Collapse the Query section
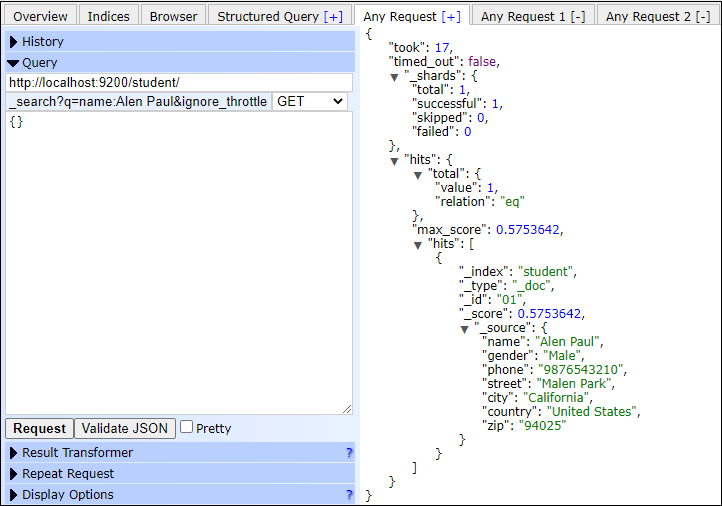The image size is (722, 506). click(180, 62)
